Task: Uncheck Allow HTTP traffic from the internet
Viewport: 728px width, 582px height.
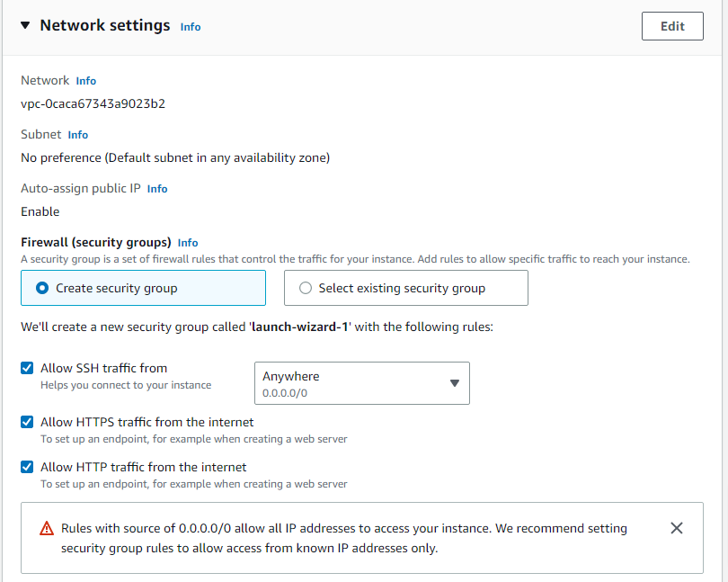Action: 27,467
